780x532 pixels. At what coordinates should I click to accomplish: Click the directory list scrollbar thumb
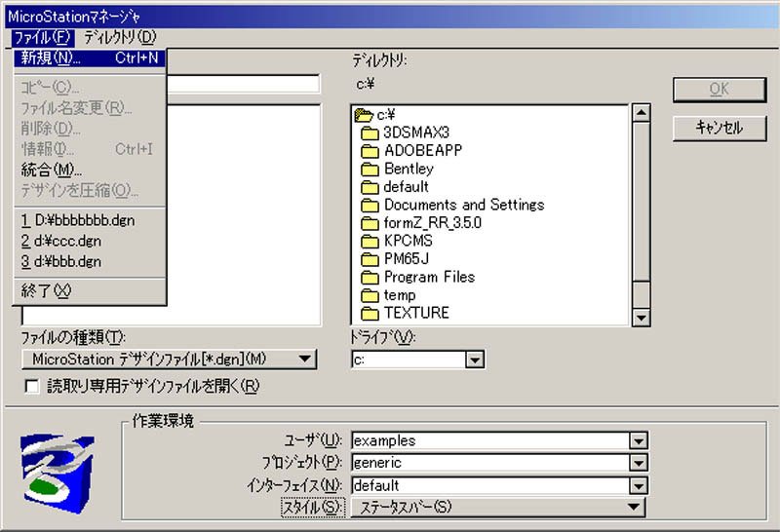click(641, 202)
